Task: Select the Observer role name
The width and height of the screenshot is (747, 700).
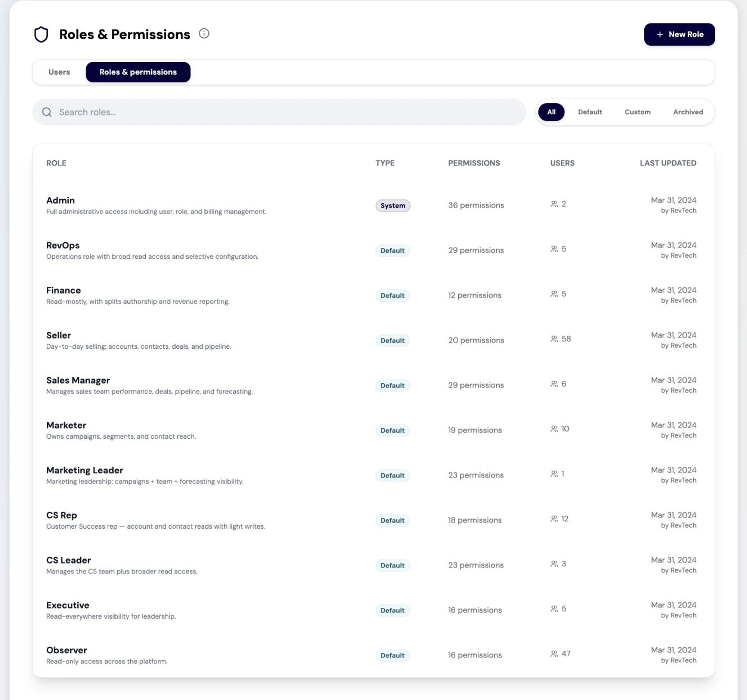Action: 66,650
